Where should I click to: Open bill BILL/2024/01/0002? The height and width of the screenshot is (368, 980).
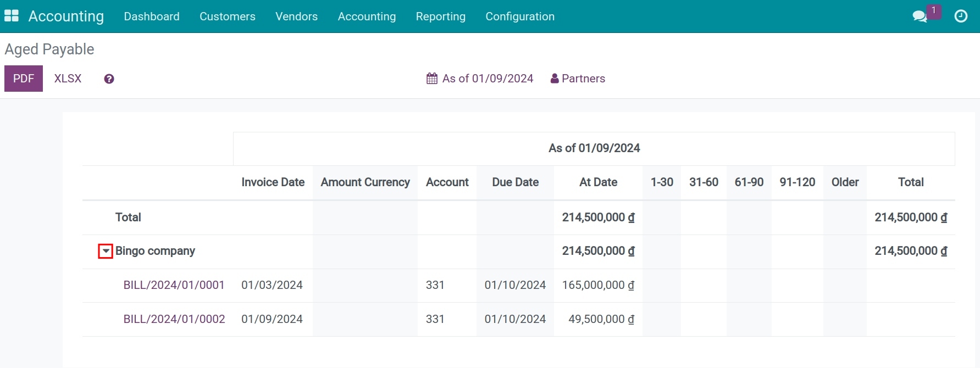tap(174, 319)
